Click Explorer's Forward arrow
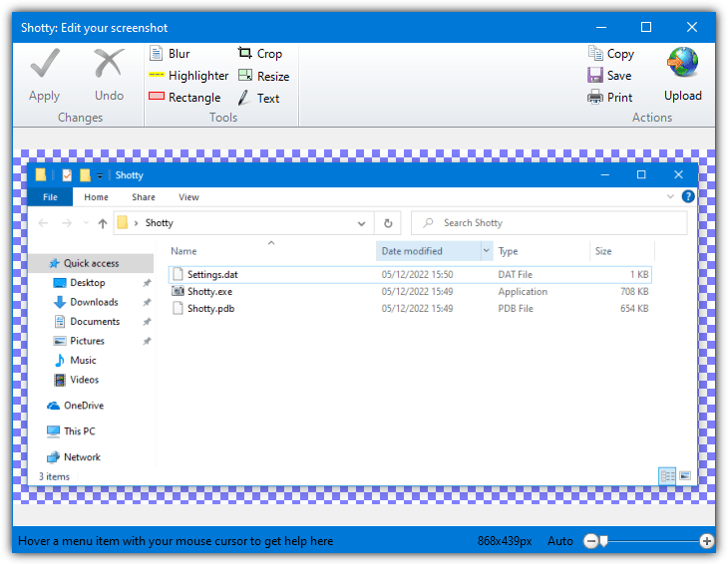Viewport: 728px width, 564px height. [67, 223]
